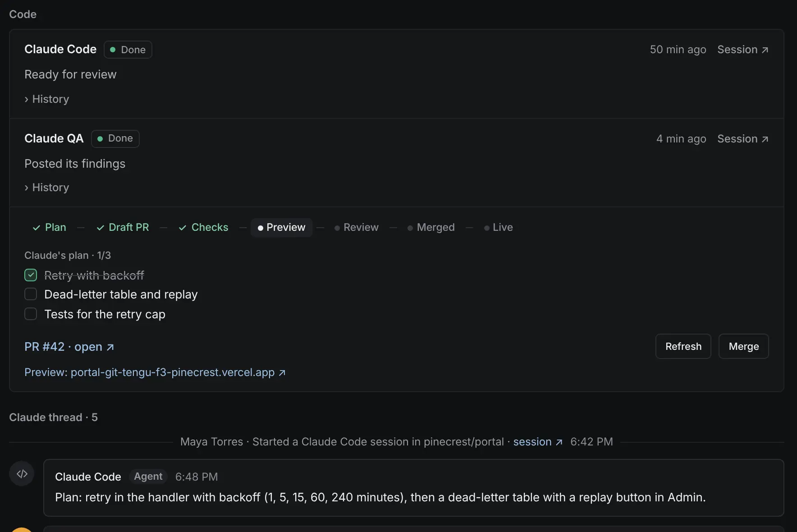
Task: Click the 6:42 PM session start timestamp
Action: 591,442
